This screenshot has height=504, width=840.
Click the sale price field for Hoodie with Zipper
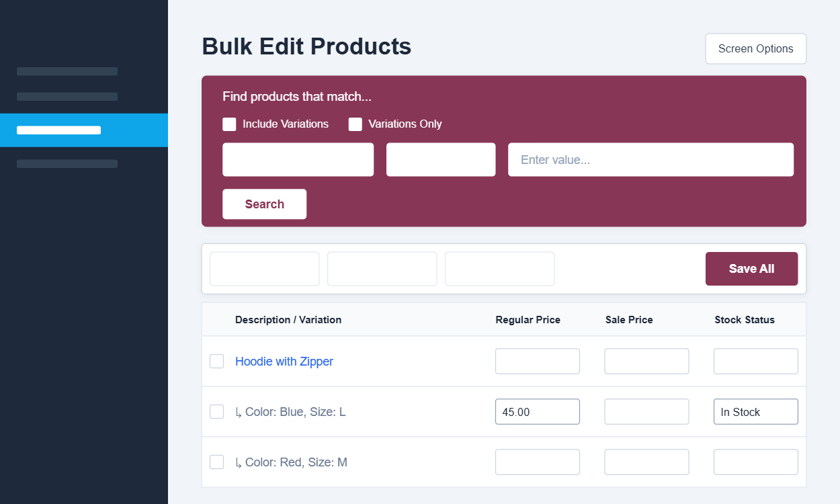point(646,362)
